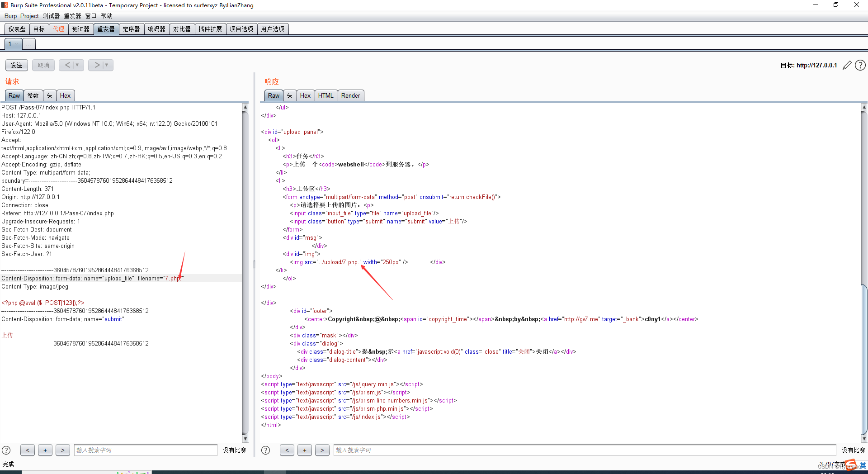Click the request search help icon
Image resolution: width=868 pixels, height=474 pixels.
[x=6, y=450]
